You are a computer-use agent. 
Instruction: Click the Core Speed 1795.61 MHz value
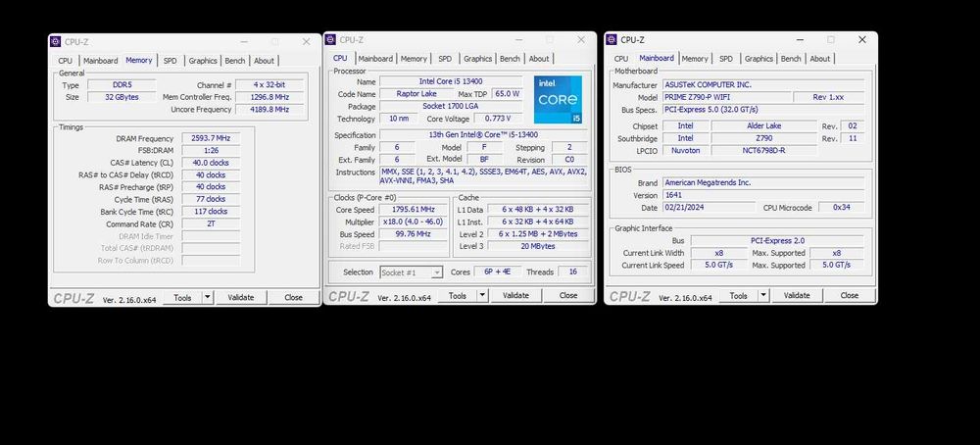coord(414,210)
